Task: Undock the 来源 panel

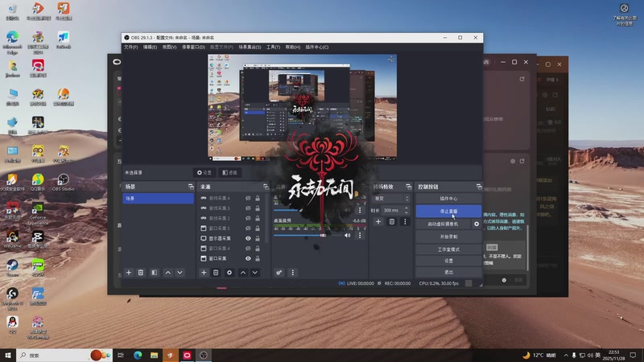Action: point(266,187)
